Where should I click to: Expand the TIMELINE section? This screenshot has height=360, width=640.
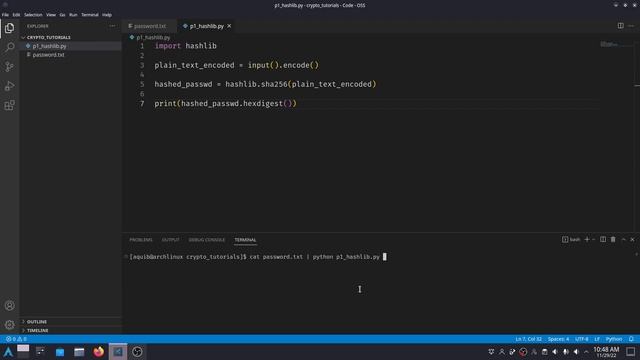(70, 330)
